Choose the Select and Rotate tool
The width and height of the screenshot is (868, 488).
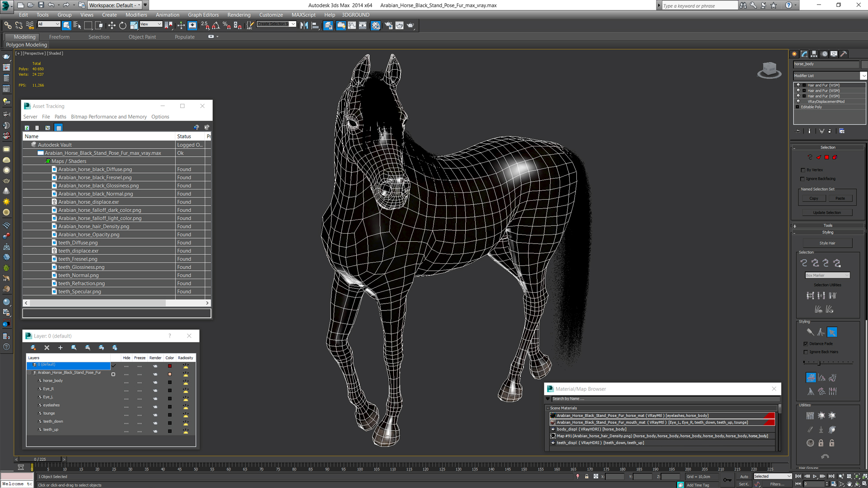[x=123, y=25]
